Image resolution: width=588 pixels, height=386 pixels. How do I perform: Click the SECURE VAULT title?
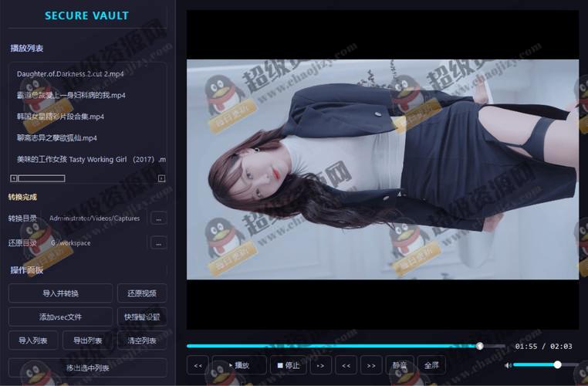coord(86,15)
